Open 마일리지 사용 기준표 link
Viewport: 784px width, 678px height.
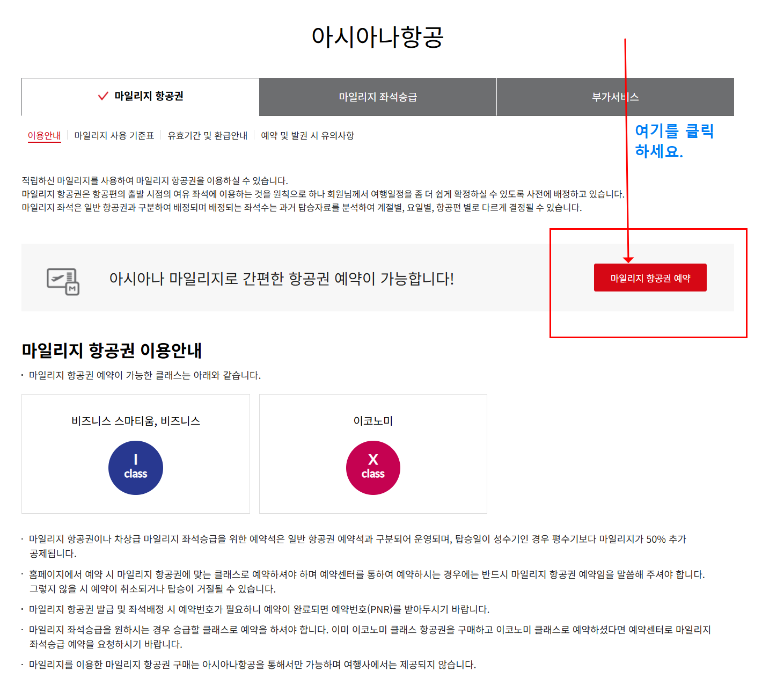114,135
